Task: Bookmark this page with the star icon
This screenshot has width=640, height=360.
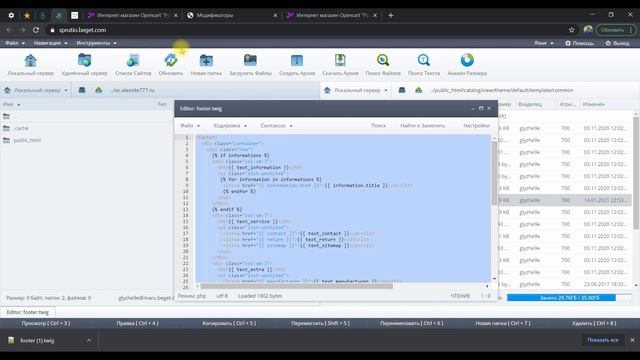Action: point(571,30)
